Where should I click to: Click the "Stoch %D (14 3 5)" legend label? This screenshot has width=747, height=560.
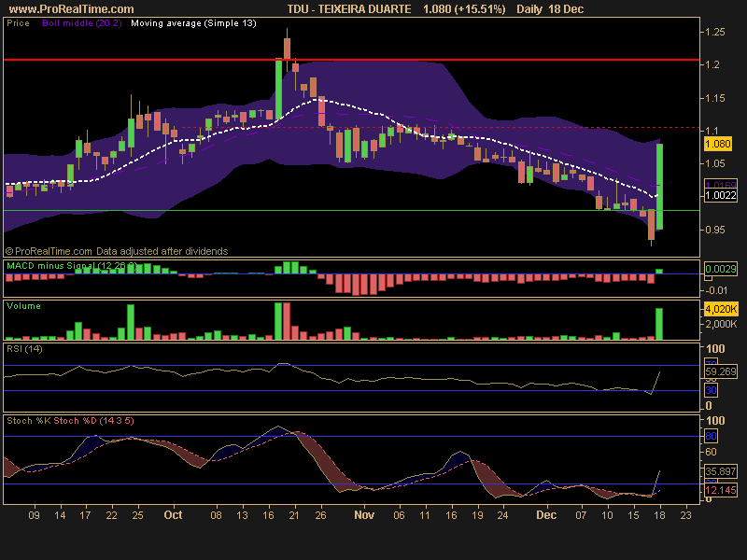94,421
